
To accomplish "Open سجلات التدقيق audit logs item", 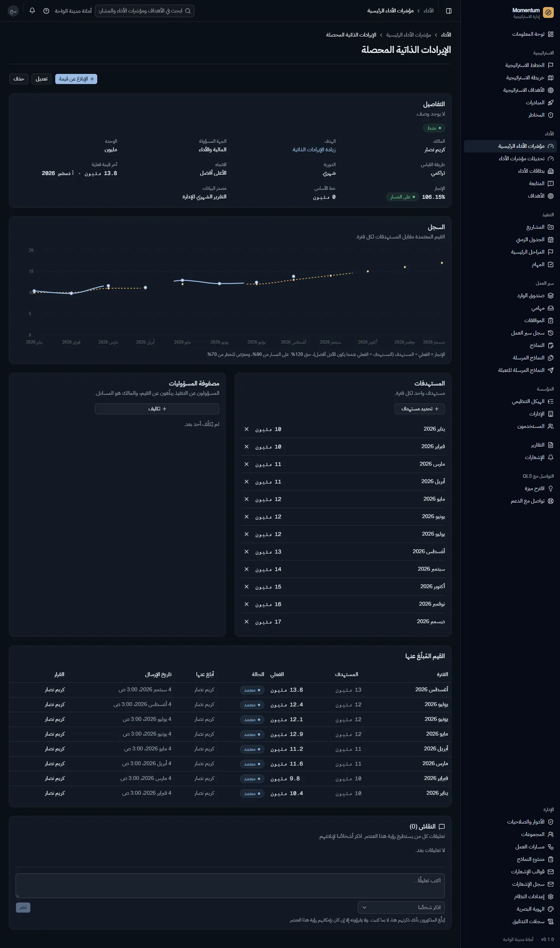I will pos(510,922).
